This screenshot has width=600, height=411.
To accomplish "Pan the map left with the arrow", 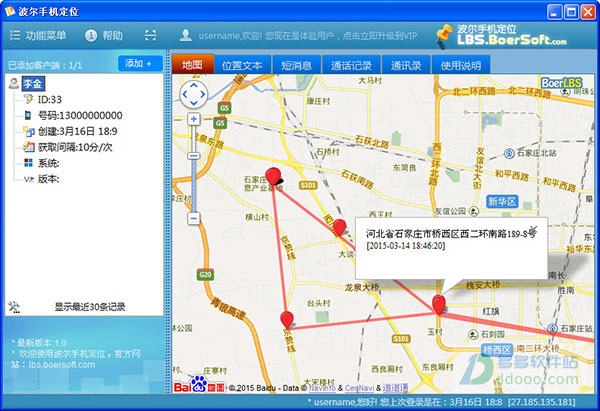I will point(185,94).
